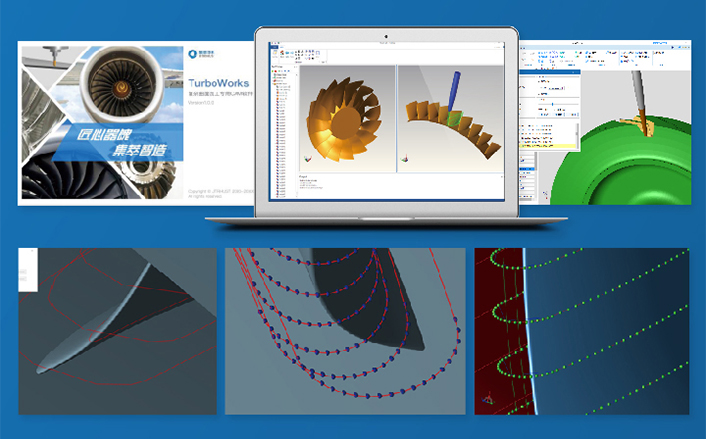
Task: Click the laptop webcam dot above the screen
Action: tap(386, 35)
